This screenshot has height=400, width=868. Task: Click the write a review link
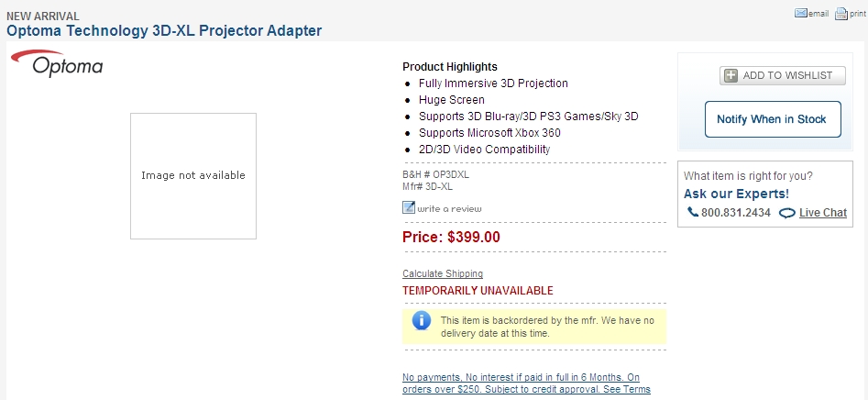coord(449,209)
